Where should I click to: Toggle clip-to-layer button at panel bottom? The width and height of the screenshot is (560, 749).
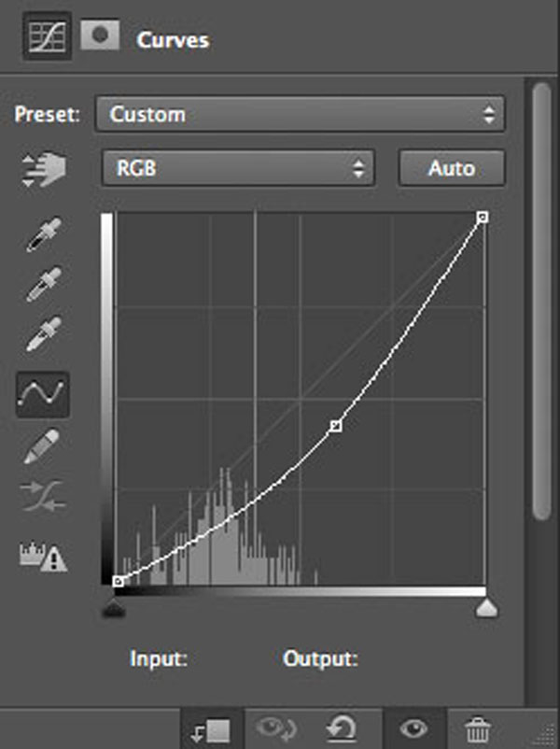pos(211,730)
